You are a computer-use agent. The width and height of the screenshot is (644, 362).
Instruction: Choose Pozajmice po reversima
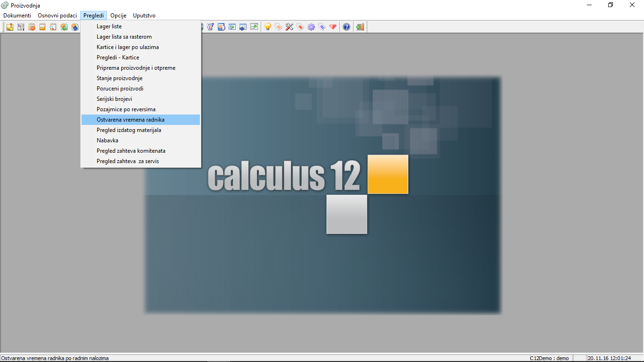pyautogui.click(x=140, y=109)
